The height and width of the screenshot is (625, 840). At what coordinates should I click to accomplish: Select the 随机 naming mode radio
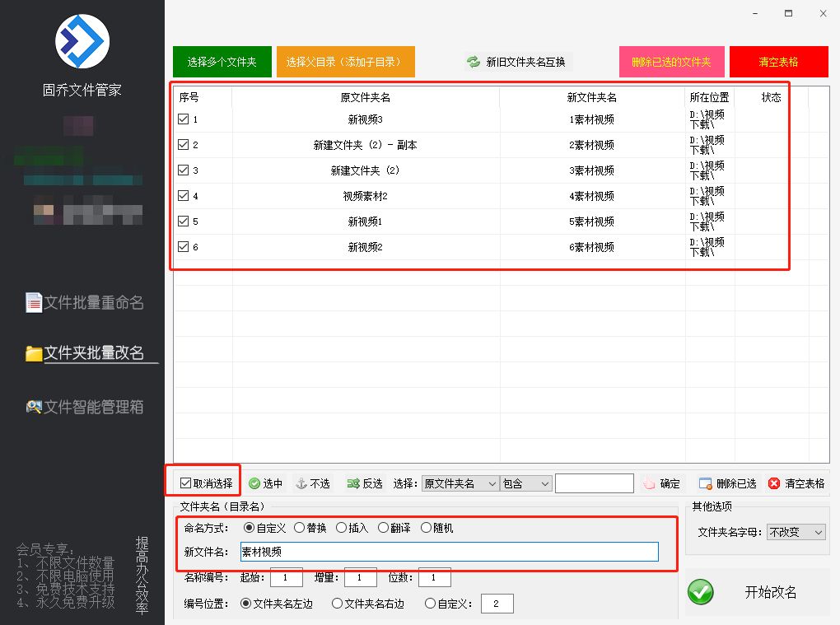[426, 528]
